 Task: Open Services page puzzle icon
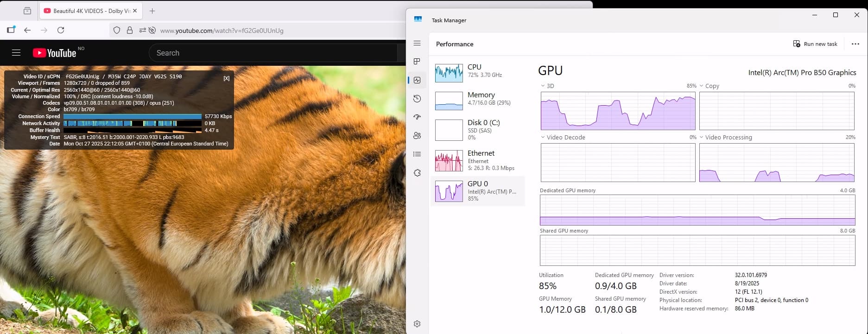coord(417,173)
